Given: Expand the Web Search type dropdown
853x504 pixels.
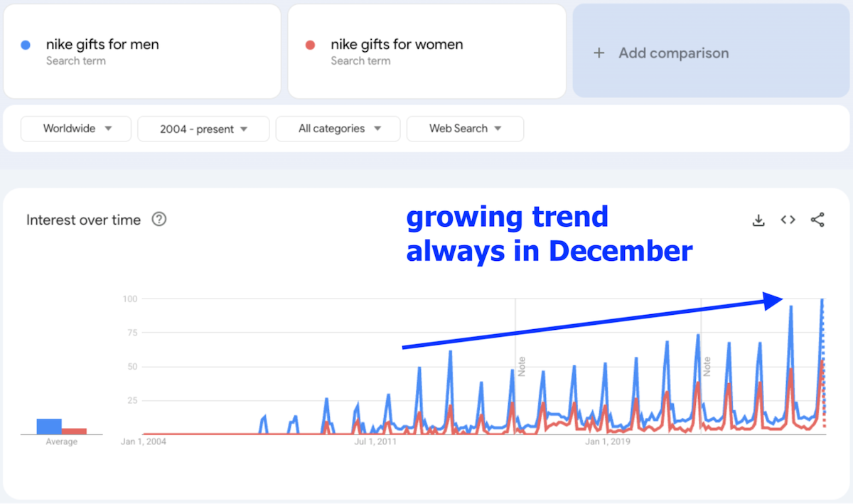Looking at the screenshot, I should click(465, 129).
